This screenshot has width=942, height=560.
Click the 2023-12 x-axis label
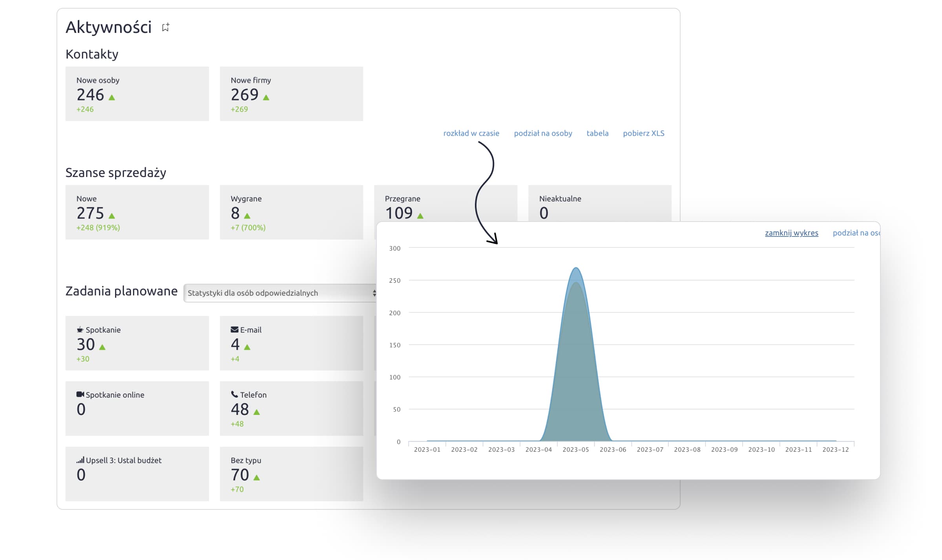(836, 449)
